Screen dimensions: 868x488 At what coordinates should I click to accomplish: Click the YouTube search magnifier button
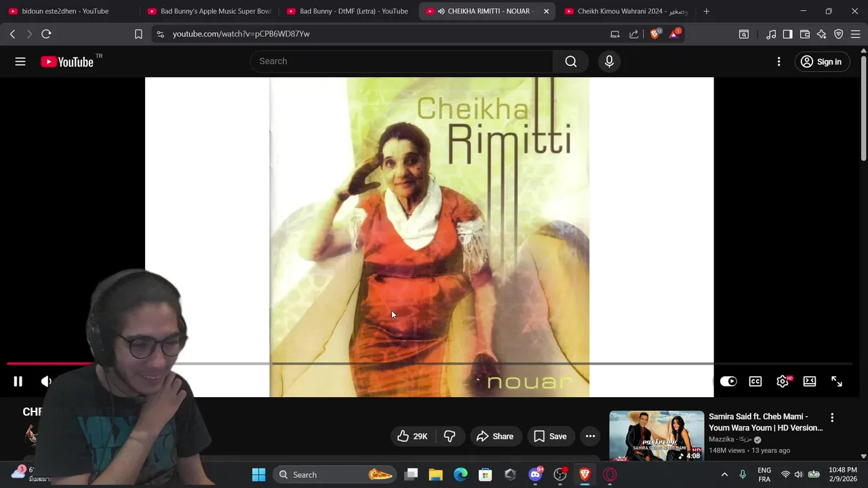(x=571, y=62)
